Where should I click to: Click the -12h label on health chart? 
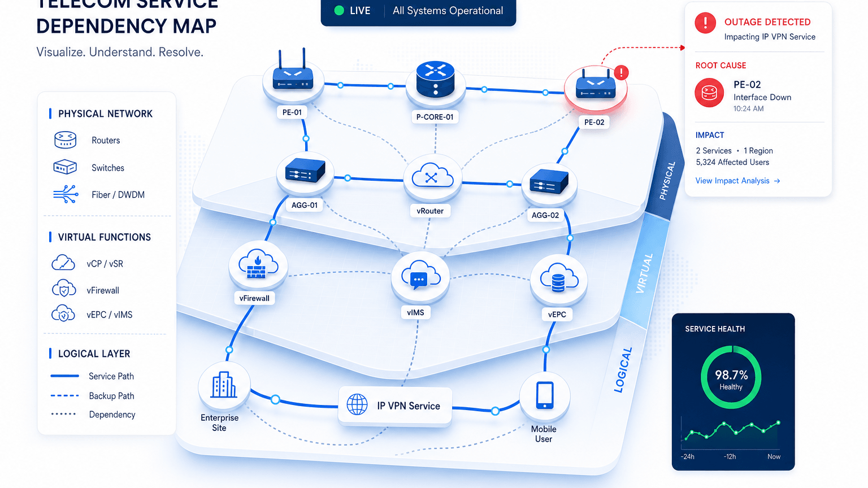point(730,456)
